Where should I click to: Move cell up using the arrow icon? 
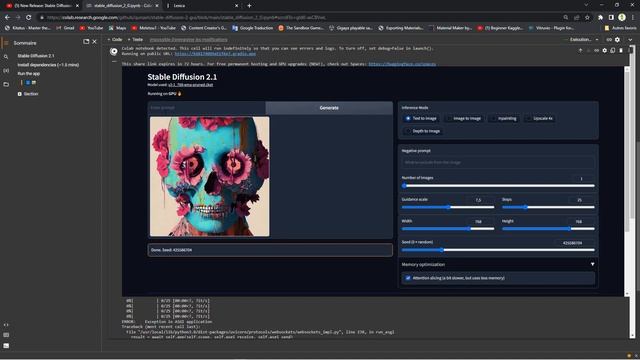(x=580, y=51)
